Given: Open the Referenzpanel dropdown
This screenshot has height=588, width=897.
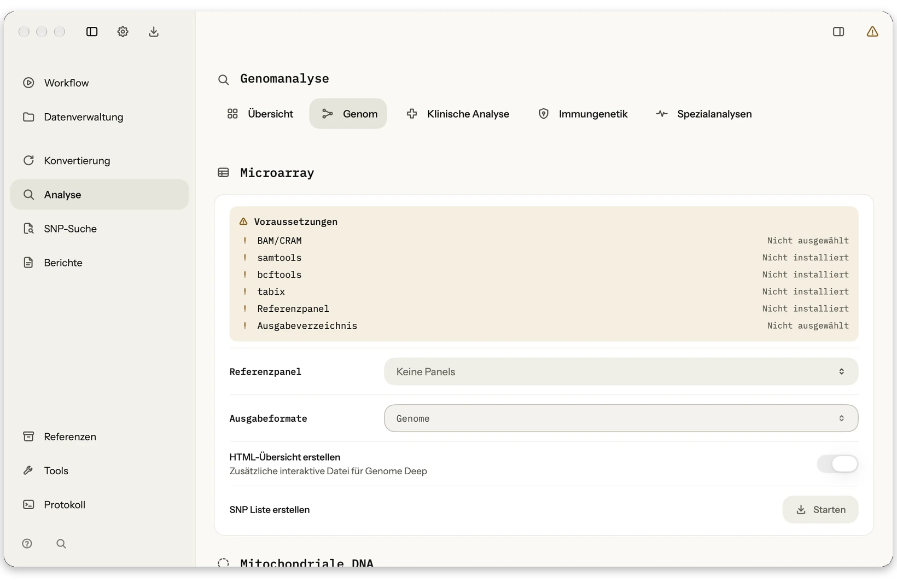Looking at the screenshot, I should click(621, 371).
